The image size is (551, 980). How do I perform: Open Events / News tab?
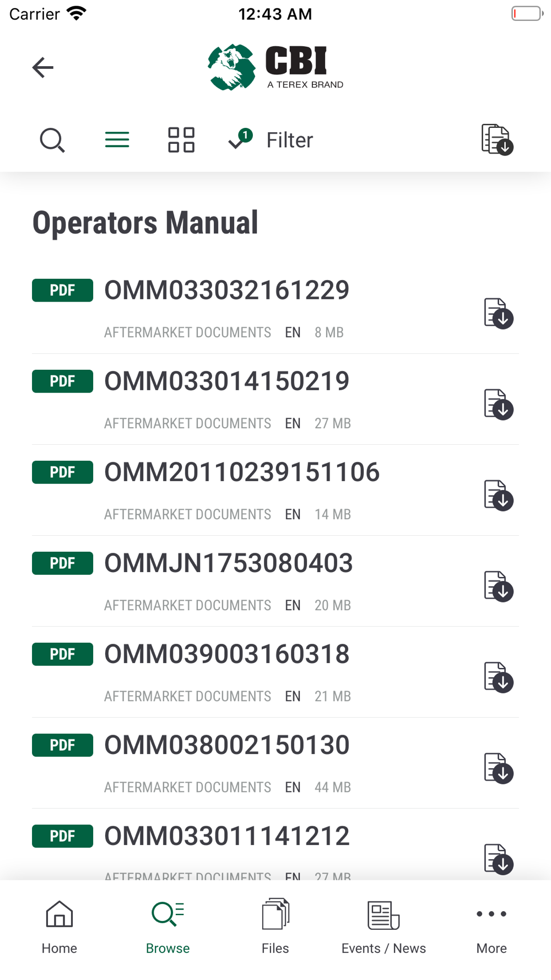[383, 928]
